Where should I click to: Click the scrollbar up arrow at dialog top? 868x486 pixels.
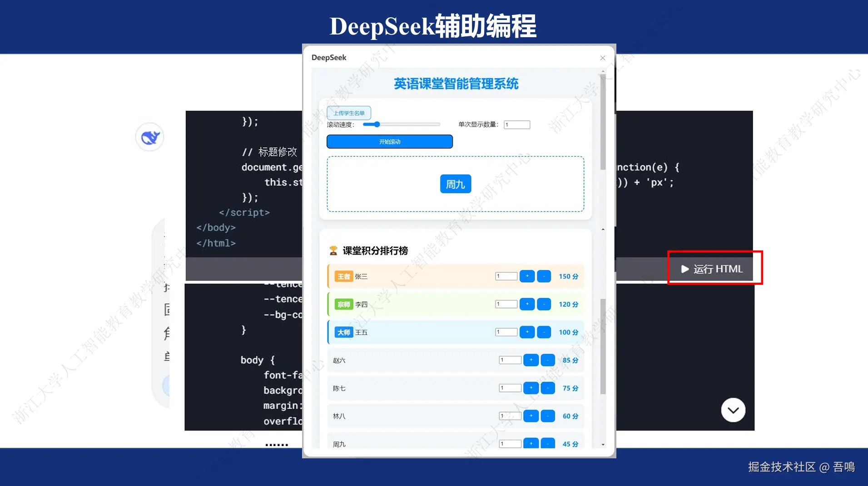[603, 71]
